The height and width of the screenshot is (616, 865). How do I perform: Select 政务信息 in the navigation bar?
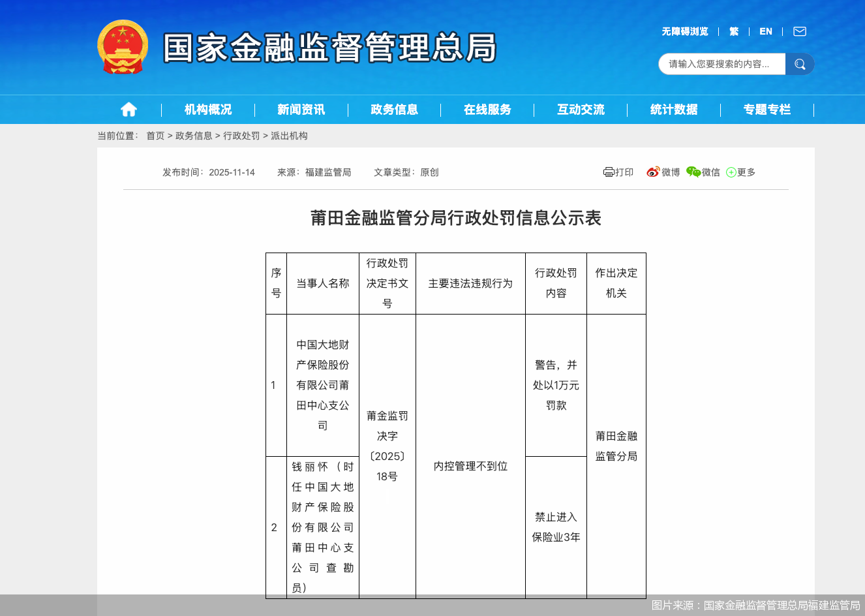point(395,109)
